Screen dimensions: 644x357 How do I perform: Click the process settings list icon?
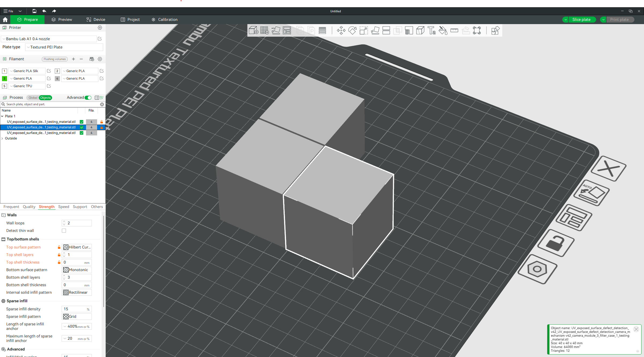click(x=97, y=98)
